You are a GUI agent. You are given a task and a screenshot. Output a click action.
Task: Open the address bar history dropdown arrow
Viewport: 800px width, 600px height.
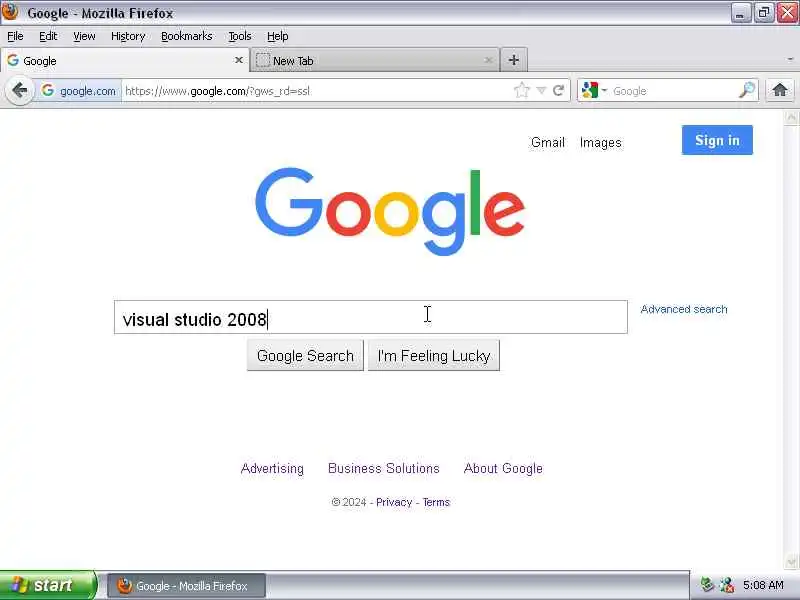[541, 91]
